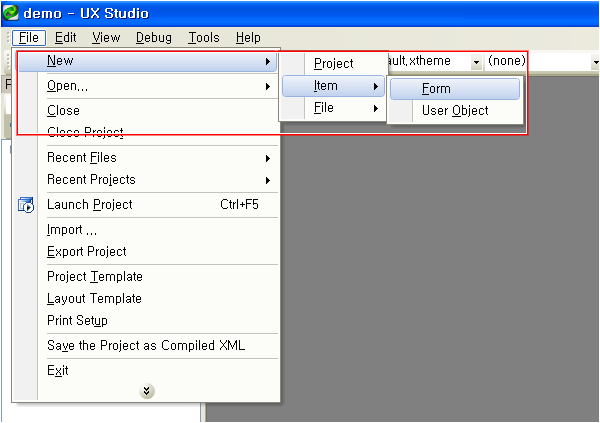Choose Import ... from the menu
This screenshot has width=600, height=423.
point(148,230)
